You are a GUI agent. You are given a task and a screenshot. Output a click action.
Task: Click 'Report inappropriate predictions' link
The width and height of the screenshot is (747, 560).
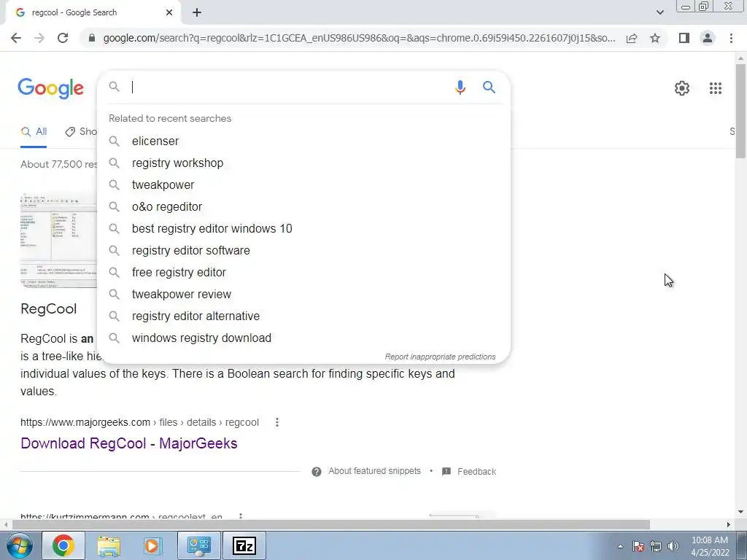440,357
